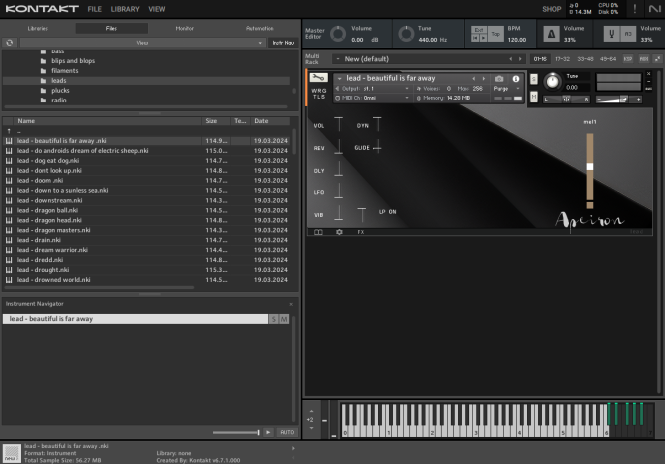Toggle S solo in Instrument Navigator
This screenshot has height=464, width=665.
click(x=274, y=319)
